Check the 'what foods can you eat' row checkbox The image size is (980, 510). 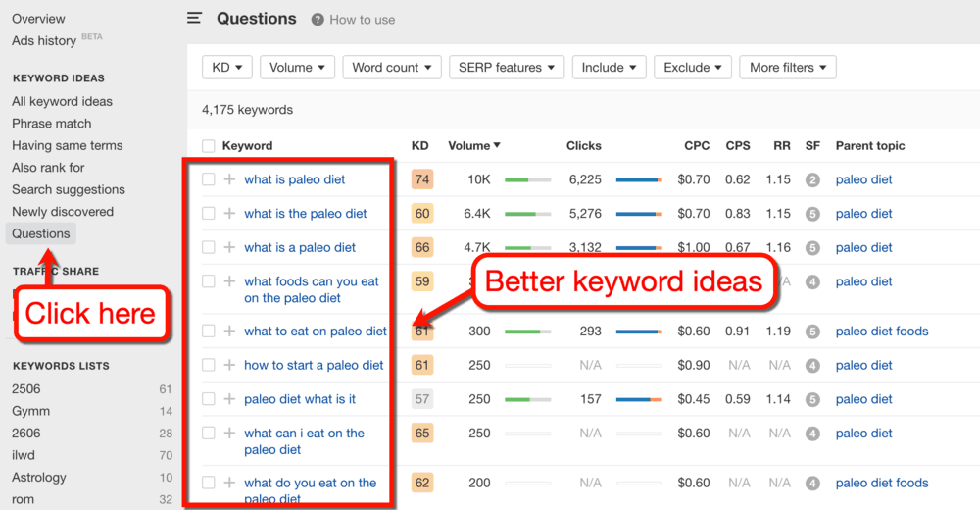208,281
